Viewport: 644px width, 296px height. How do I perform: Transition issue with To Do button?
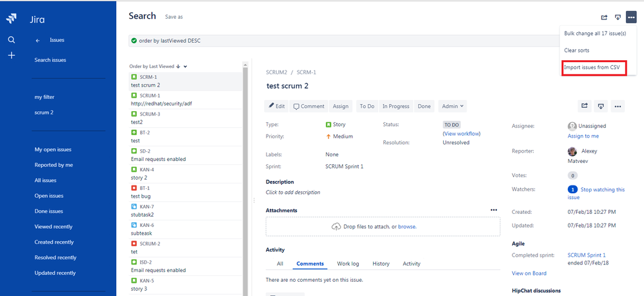click(367, 106)
